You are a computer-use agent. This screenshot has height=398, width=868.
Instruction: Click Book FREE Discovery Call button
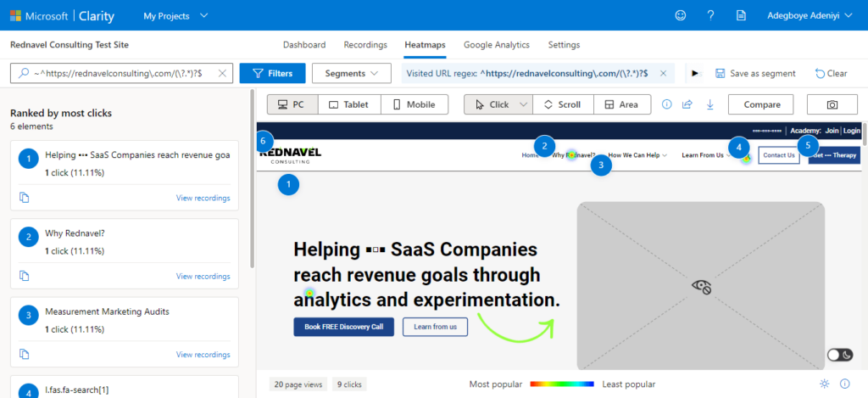(344, 327)
